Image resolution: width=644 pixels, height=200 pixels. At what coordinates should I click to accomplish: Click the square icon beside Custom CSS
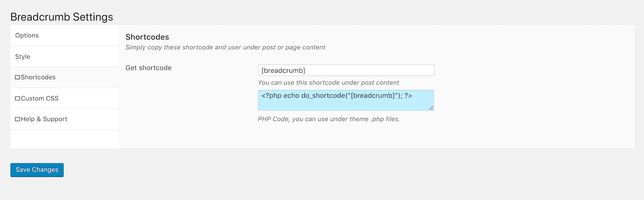pos(18,99)
